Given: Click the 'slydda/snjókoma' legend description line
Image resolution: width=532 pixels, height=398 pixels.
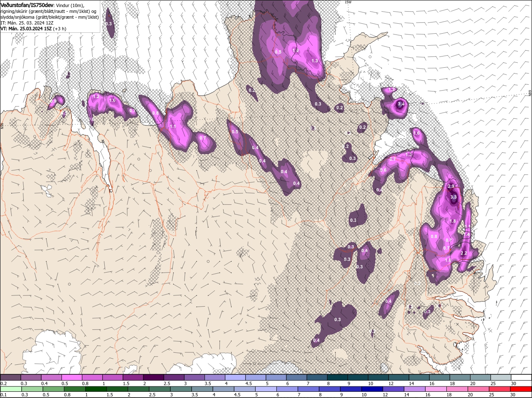Looking at the screenshot, I should point(49,17).
